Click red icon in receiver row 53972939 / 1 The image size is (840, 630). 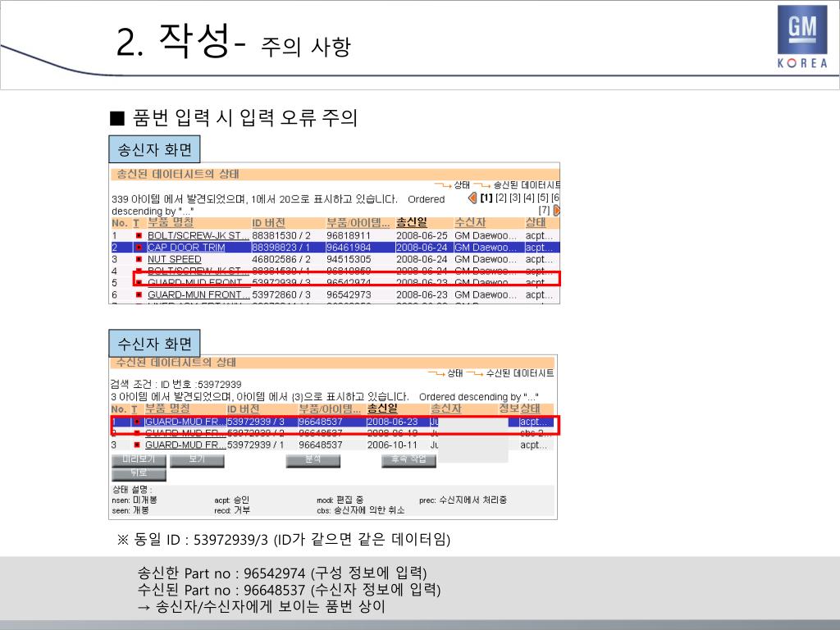[137, 445]
